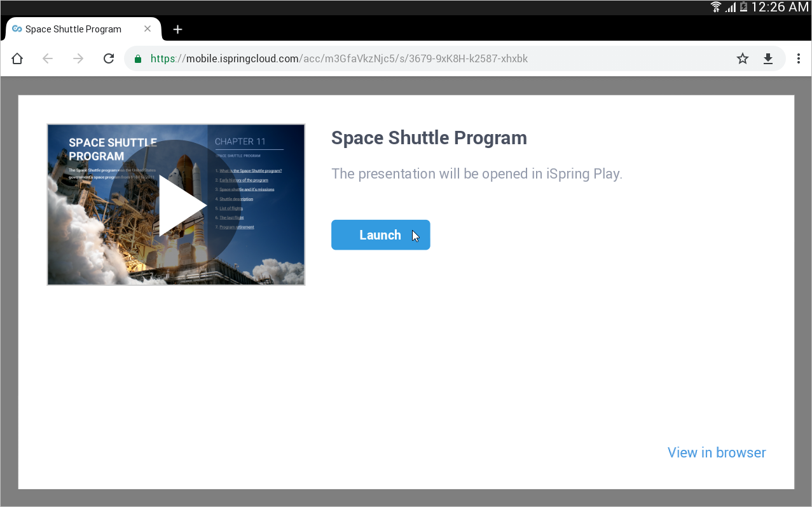Tap the battery status icon
This screenshot has width=812, height=507.
pos(743,7)
